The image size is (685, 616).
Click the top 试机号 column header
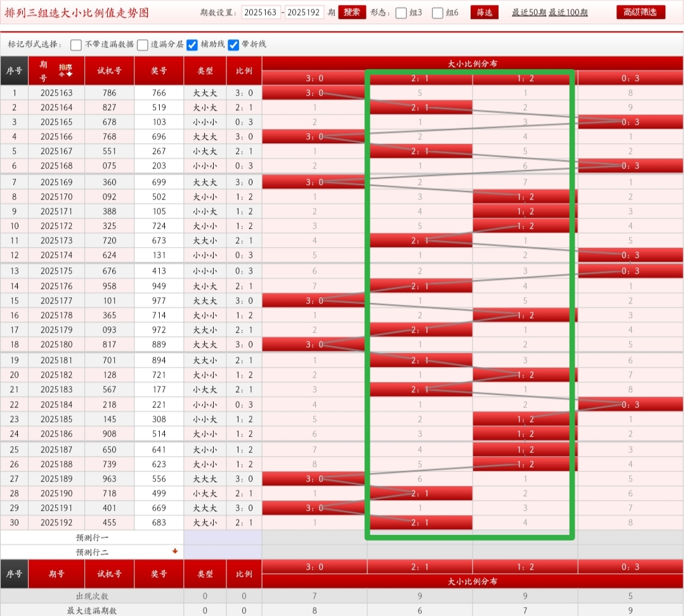coord(109,70)
